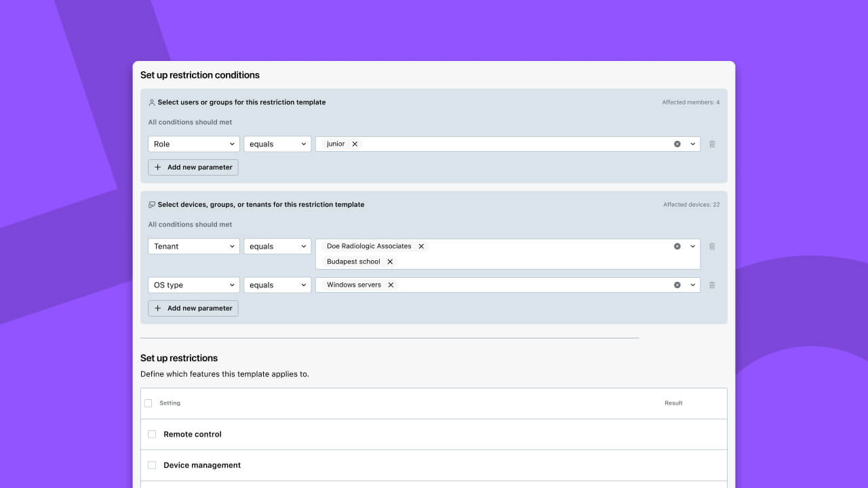Remove Doe Radiologic Associates tag
This screenshot has width=868, height=488.
(421, 246)
